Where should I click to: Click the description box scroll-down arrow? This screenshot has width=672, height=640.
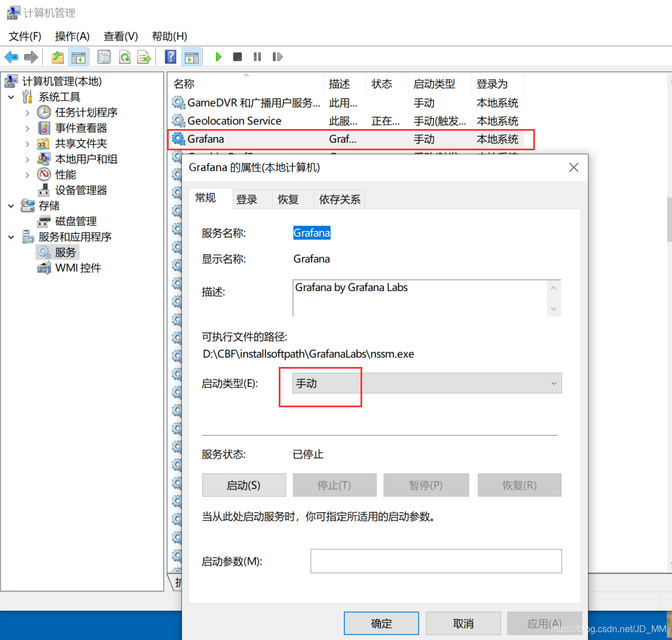[x=554, y=309]
